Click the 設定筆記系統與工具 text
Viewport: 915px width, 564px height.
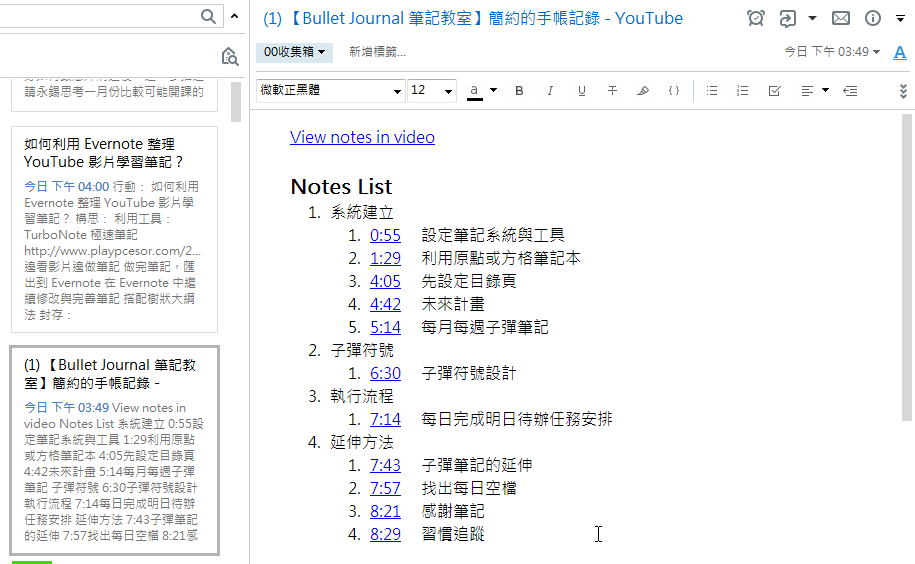click(x=493, y=235)
